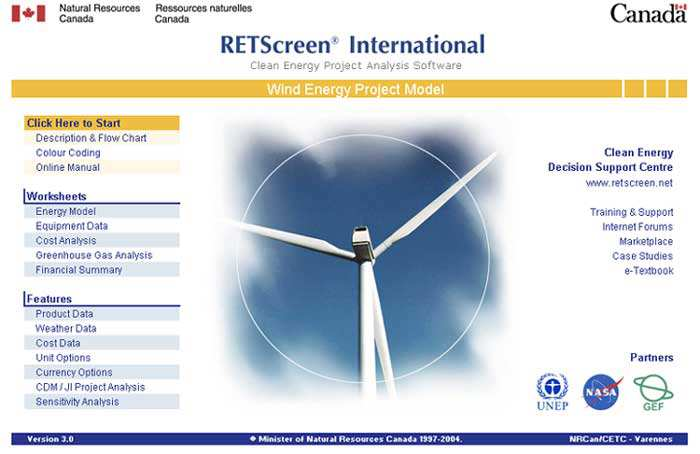Open the Training & Support link

coord(632,212)
